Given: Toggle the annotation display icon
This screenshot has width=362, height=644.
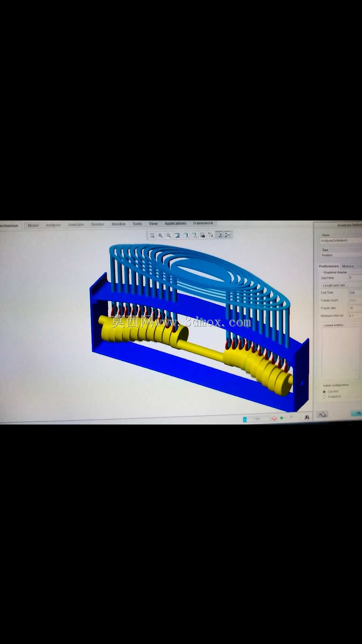Looking at the screenshot, I should [219, 235].
